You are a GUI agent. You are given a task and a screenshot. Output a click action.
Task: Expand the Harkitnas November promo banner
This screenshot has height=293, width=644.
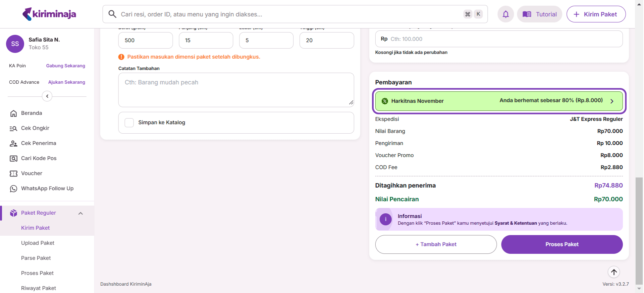[611, 101]
